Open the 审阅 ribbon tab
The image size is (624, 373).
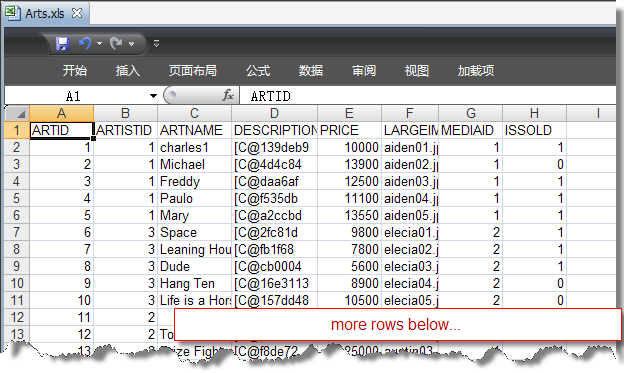364,71
